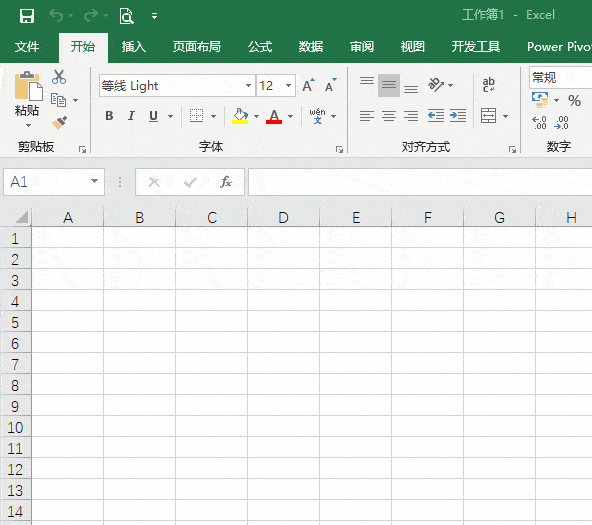Select the Format Painter brush icon
The image size is (592, 525).
coord(59,122)
